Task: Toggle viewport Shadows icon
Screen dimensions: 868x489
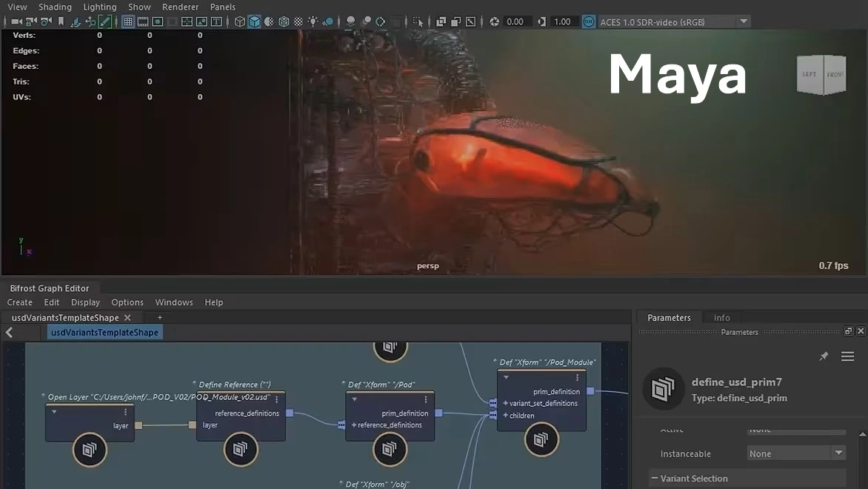Action: pyautogui.click(x=327, y=21)
